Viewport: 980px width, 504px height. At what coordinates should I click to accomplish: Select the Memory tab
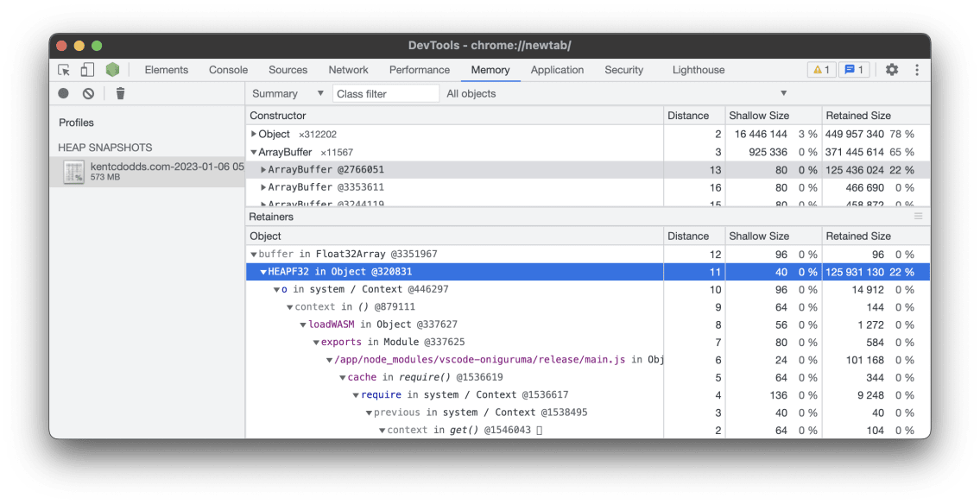(490, 70)
